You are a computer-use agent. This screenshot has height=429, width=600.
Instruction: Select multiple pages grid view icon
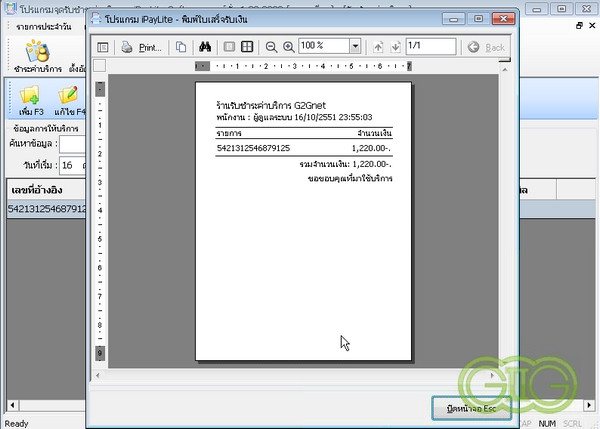coord(247,47)
